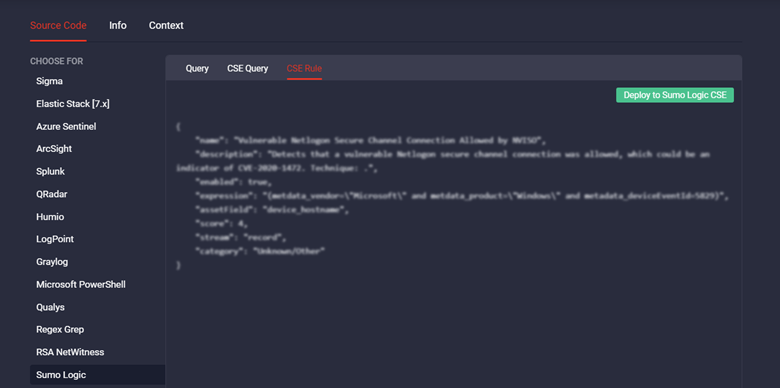Viewport: 780px width, 388px height.
Task: Select the Query sub-tab
Action: pyautogui.click(x=197, y=69)
